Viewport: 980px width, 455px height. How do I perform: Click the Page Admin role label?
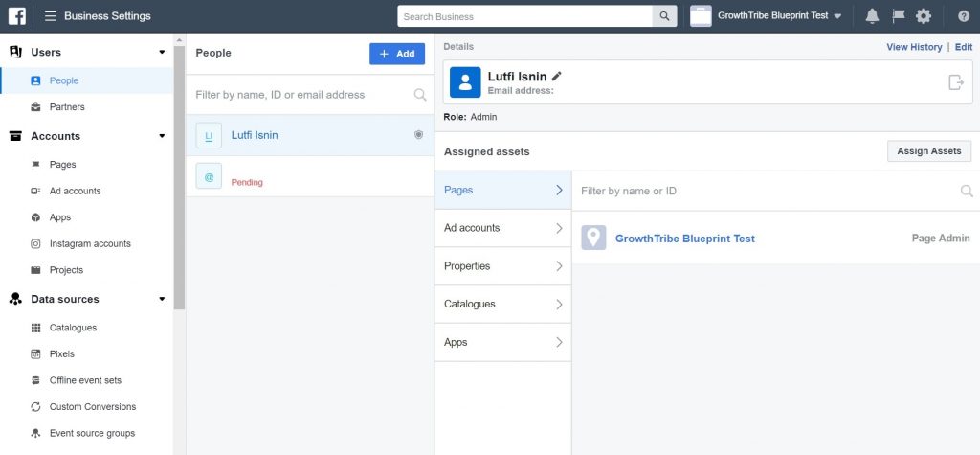click(x=941, y=238)
